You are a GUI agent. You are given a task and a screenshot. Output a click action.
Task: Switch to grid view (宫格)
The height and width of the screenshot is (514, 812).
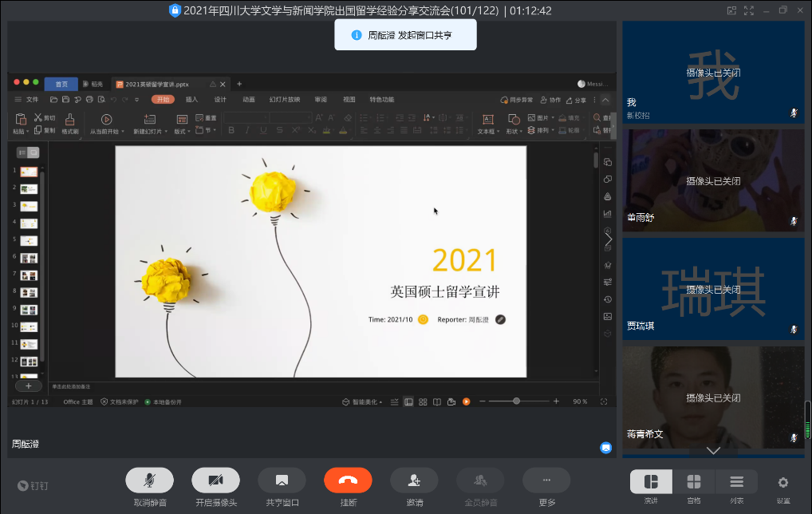[694, 482]
